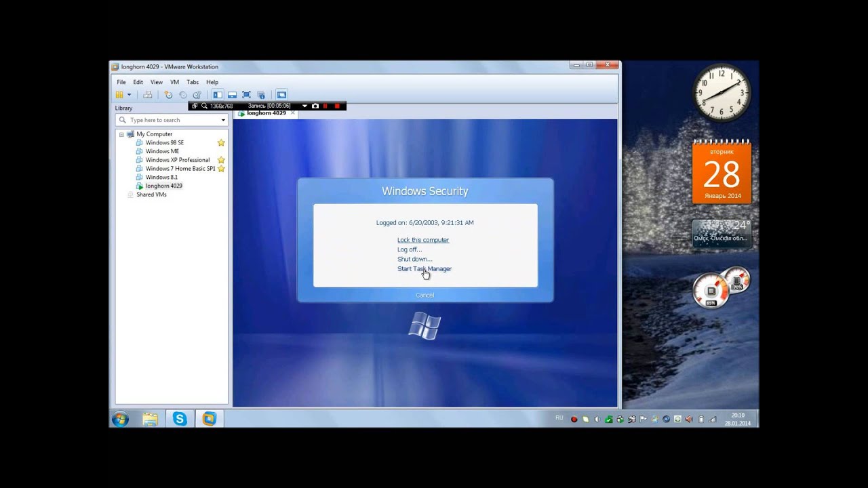
Task: Click the analog clock desktop gadget
Action: [722, 93]
